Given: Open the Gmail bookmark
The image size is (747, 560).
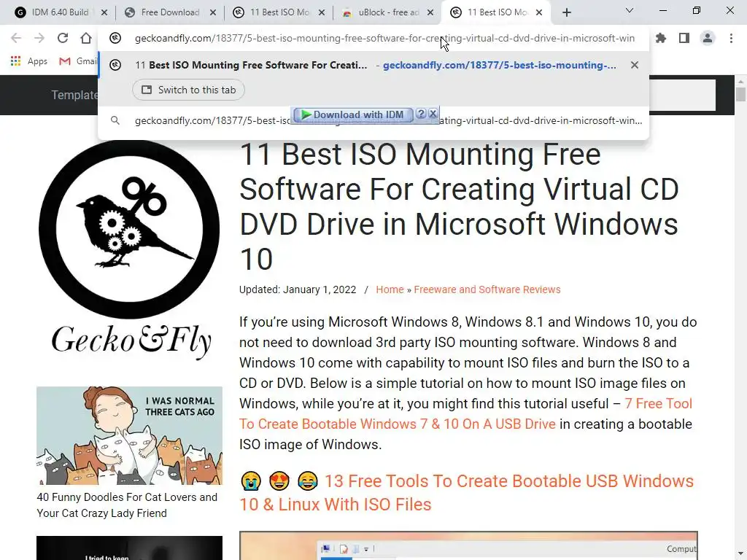Looking at the screenshot, I should tap(77, 61).
